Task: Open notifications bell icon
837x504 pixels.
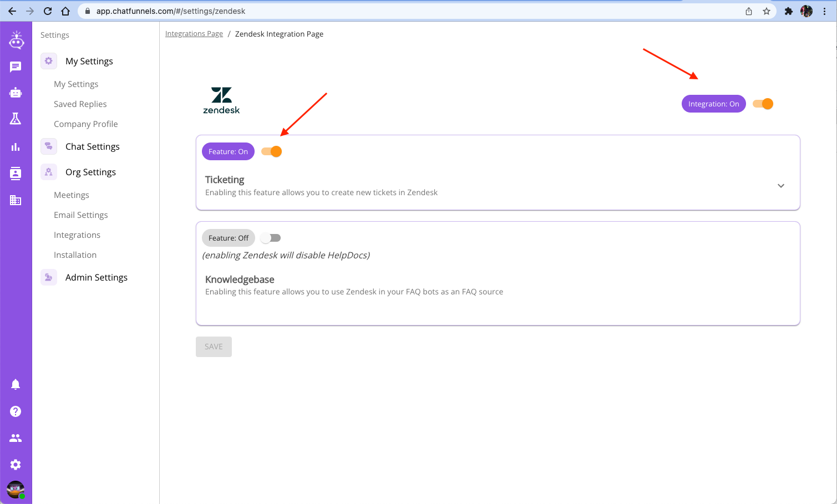Action: coord(16,384)
